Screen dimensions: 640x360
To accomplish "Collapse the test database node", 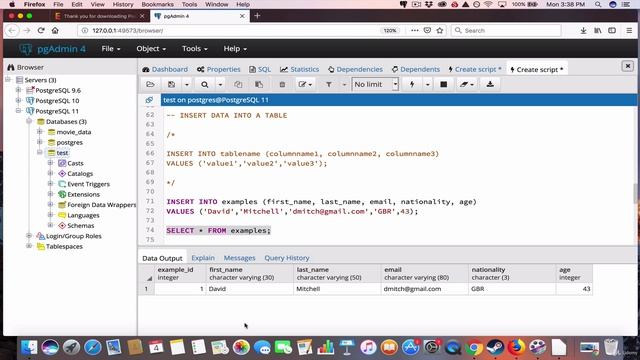I will click(x=40, y=153).
